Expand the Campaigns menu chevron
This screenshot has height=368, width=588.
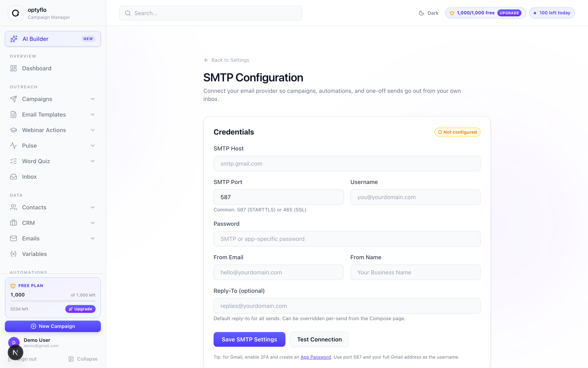coord(92,99)
